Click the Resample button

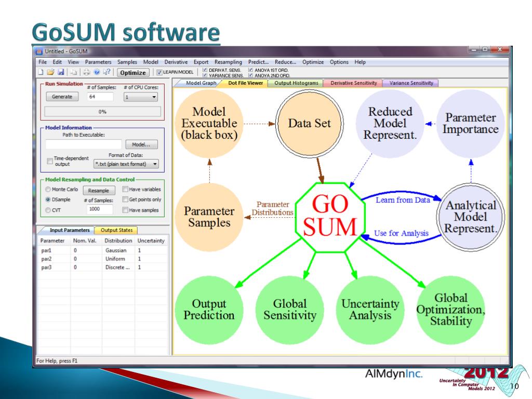tap(99, 190)
